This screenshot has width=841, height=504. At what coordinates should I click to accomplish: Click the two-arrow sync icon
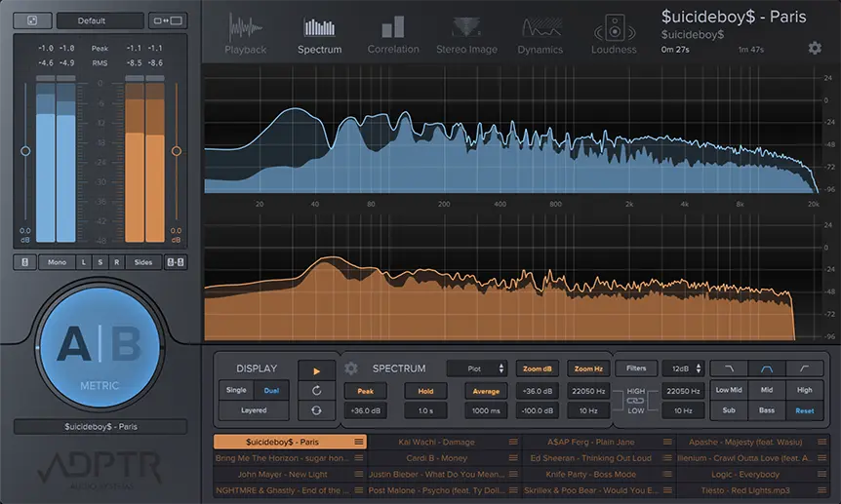tap(316, 410)
